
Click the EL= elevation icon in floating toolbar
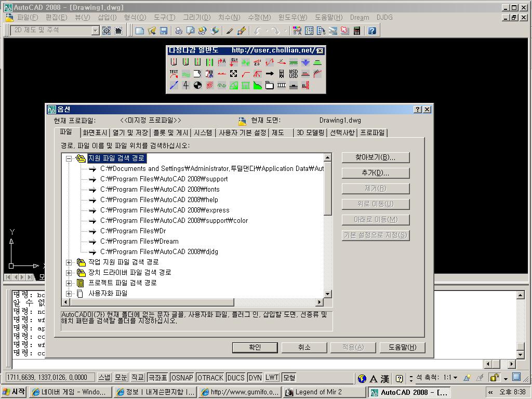[x=234, y=62]
